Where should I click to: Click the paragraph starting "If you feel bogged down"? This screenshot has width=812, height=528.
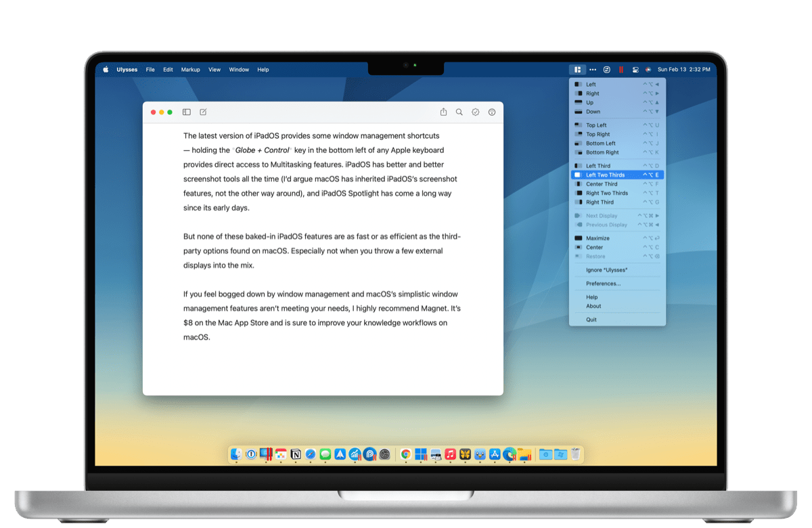[322, 315]
